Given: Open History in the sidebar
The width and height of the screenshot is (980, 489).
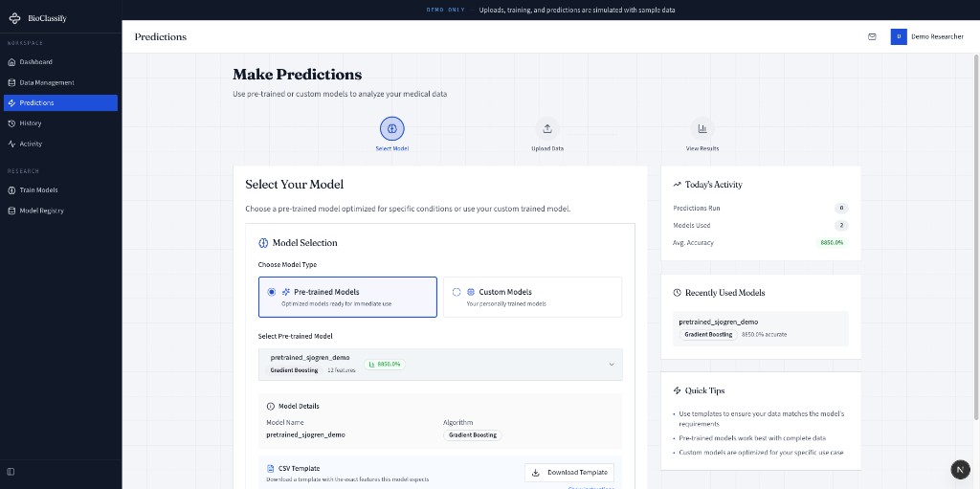Looking at the screenshot, I should tap(60, 123).
